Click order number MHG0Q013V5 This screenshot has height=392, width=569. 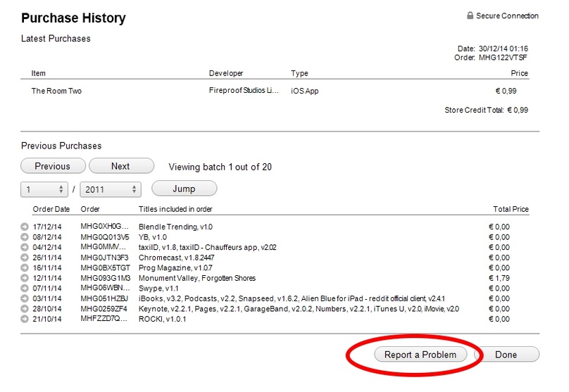click(x=105, y=237)
